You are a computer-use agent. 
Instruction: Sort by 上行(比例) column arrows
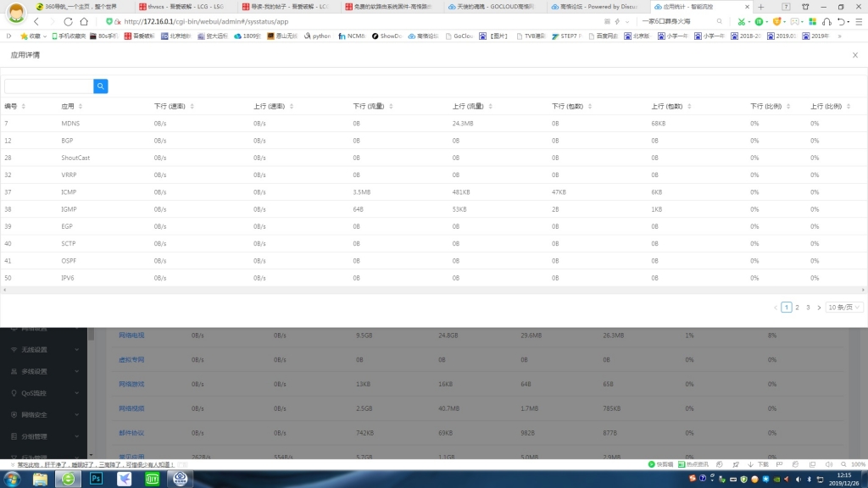coord(849,106)
